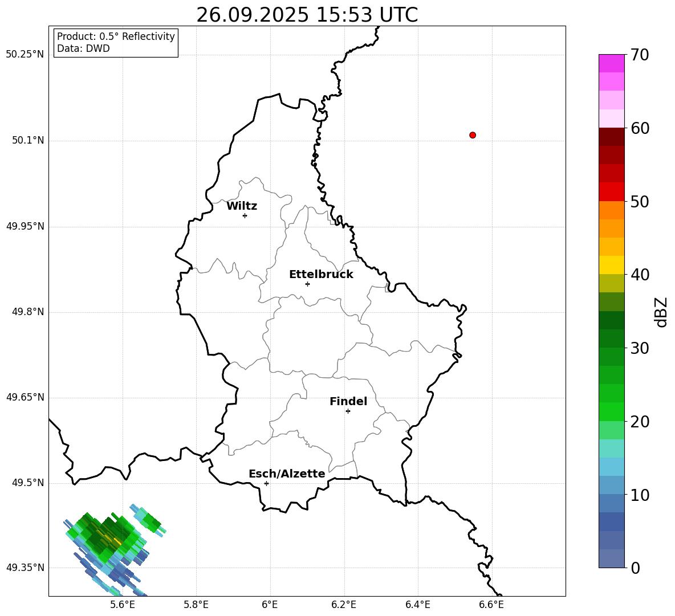The image size is (675, 616).
Task: Select the Findel city label
Action: coord(348,401)
